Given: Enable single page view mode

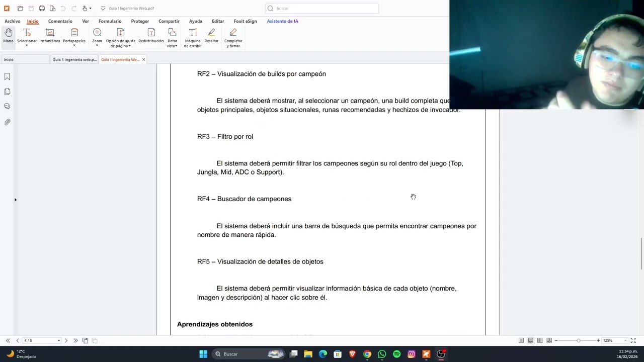Looking at the screenshot, I should pos(521,340).
